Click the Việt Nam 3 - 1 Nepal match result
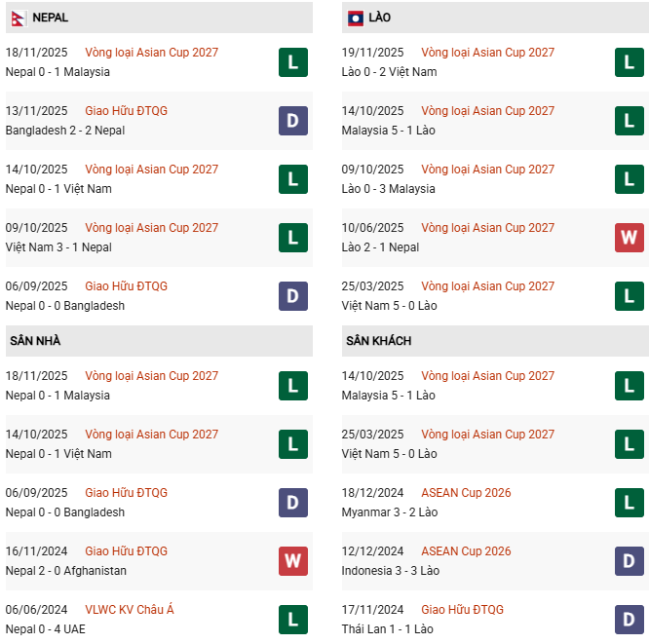649x644 pixels. pos(58,247)
